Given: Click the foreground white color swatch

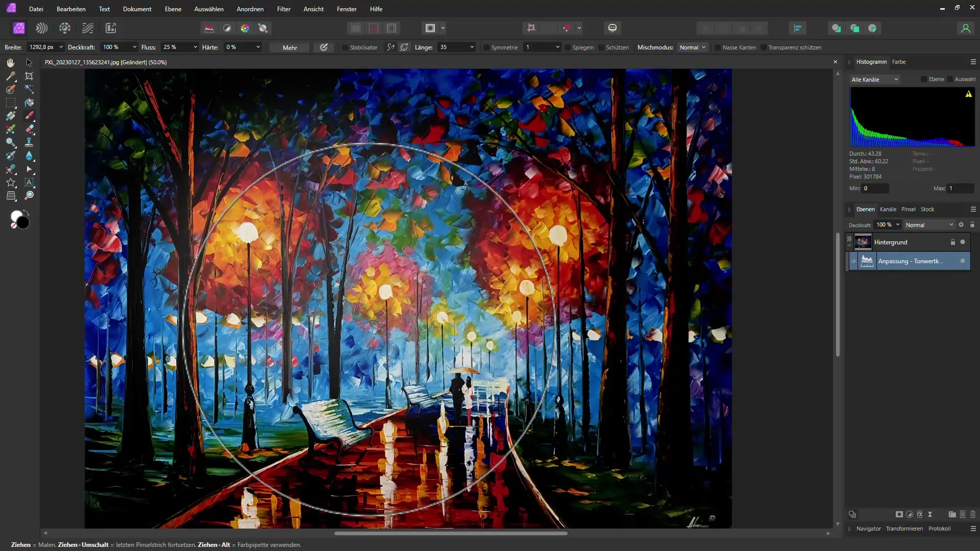Looking at the screenshot, I should (x=16, y=217).
